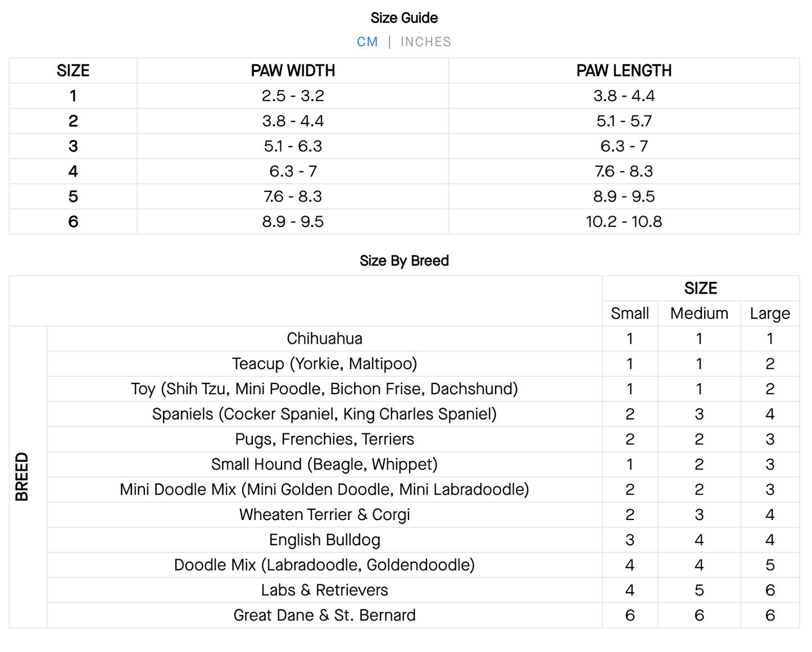Switch size guide units to INCHES

425,42
